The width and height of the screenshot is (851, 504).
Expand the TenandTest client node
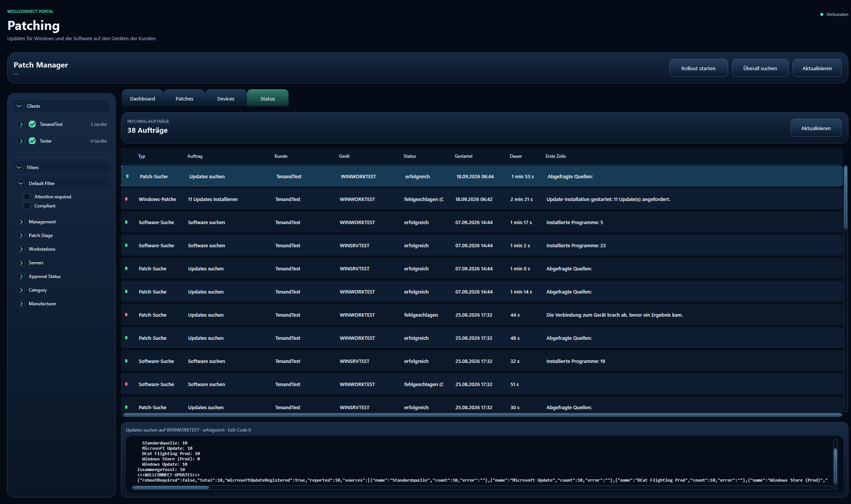click(21, 124)
